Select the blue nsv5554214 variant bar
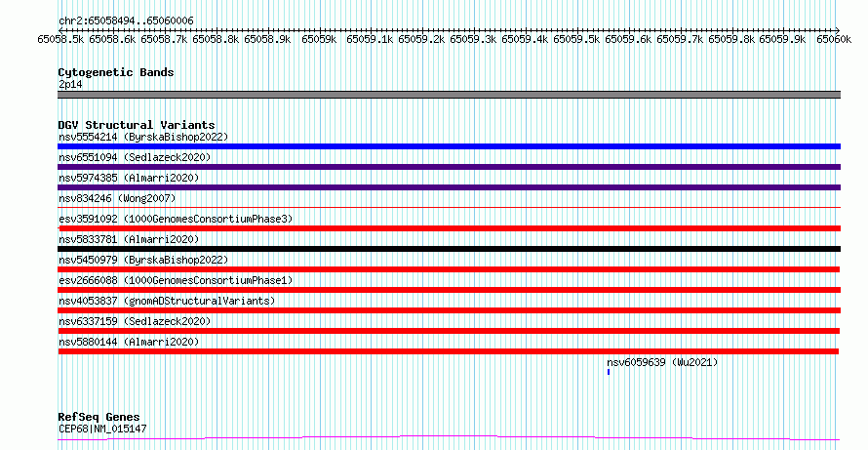 click(x=449, y=146)
